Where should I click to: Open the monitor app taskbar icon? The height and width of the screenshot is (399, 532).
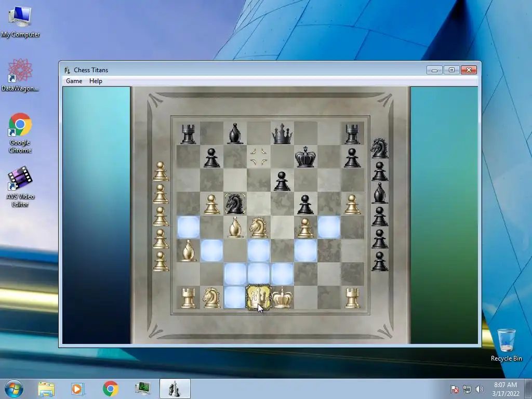tap(143, 389)
